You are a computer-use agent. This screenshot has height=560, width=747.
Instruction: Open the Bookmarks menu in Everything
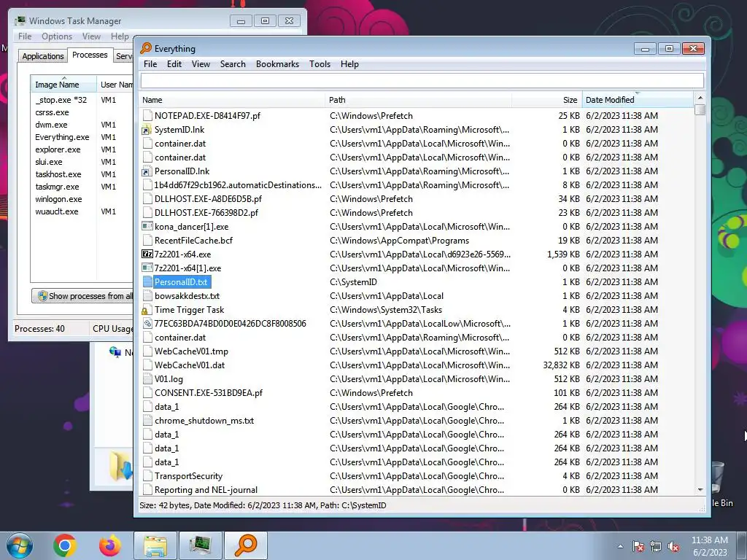[x=277, y=64]
